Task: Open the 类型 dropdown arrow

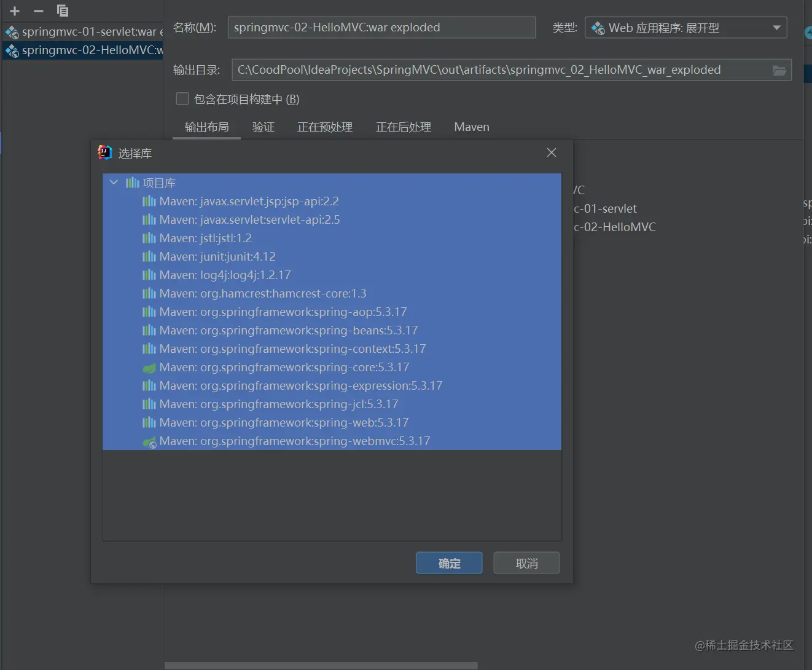Action: 776,28
